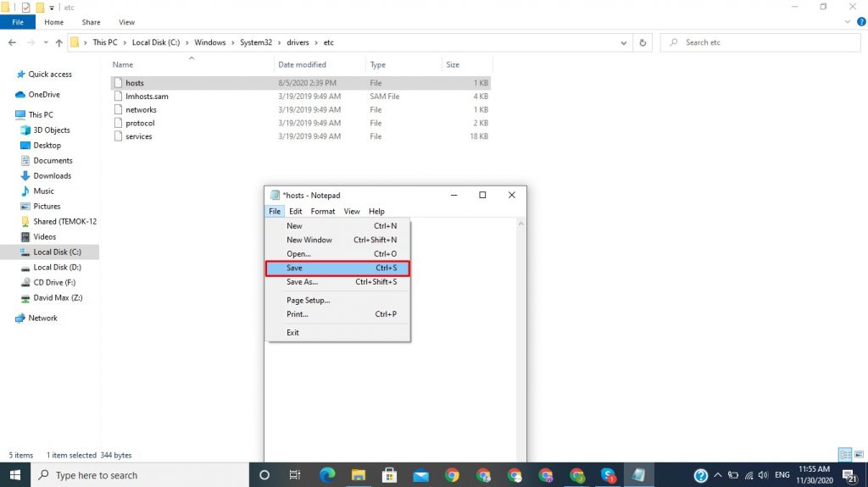The width and height of the screenshot is (868, 487).
Task: Open File Explorer from the taskbar
Action: pos(358,475)
